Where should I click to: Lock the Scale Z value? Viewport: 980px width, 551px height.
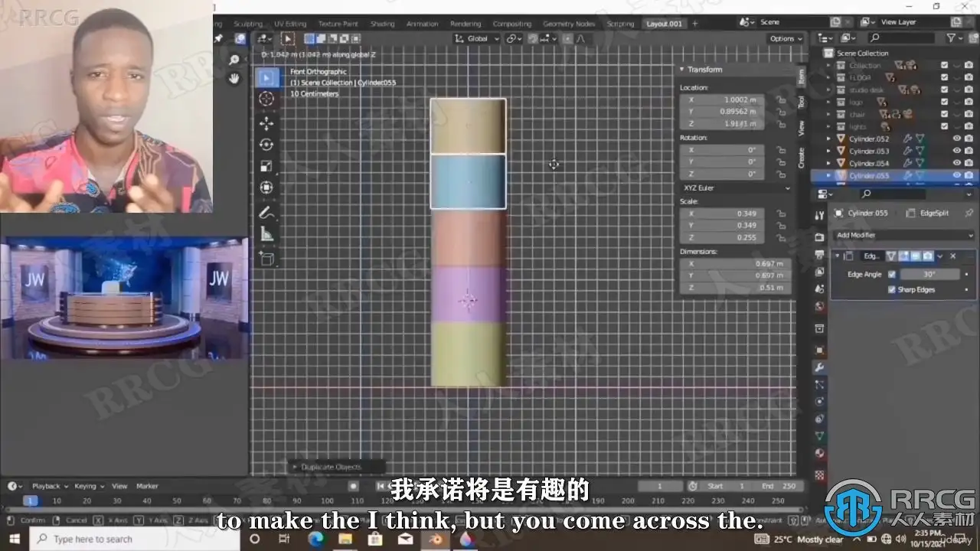pos(780,237)
